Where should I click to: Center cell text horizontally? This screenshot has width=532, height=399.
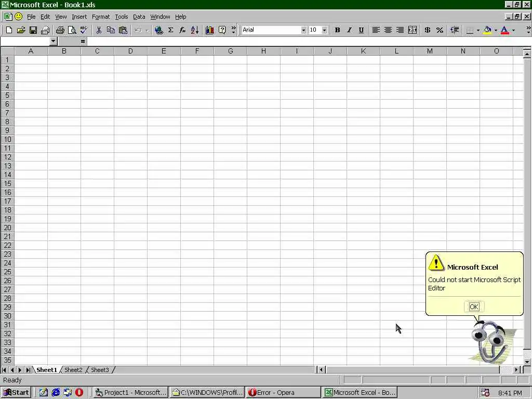(388, 30)
